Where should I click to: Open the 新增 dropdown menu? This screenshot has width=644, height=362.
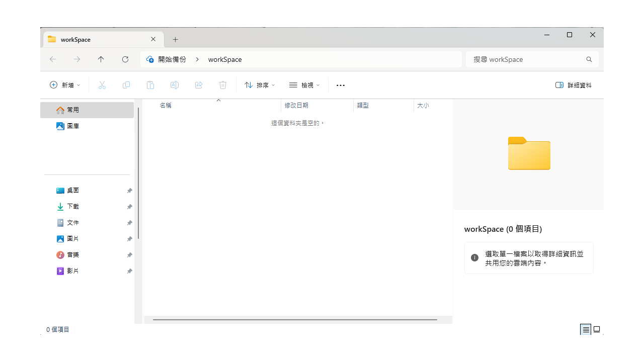coord(65,85)
